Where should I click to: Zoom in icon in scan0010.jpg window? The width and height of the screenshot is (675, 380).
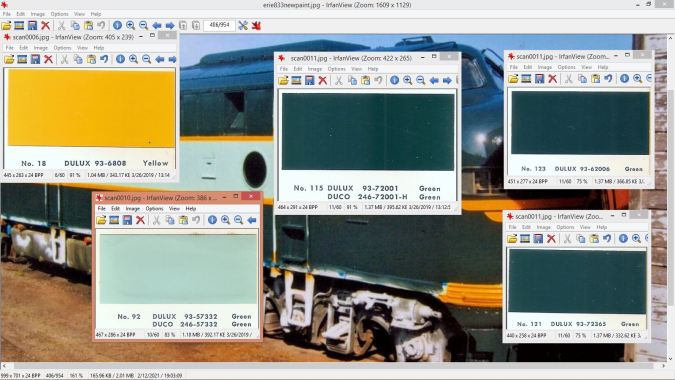pos(225,220)
